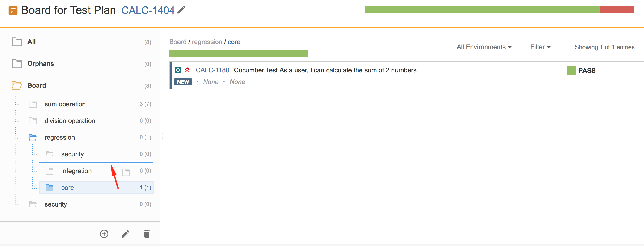Open the All Environments dropdown
This screenshot has height=246, width=644.
[x=484, y=47]
